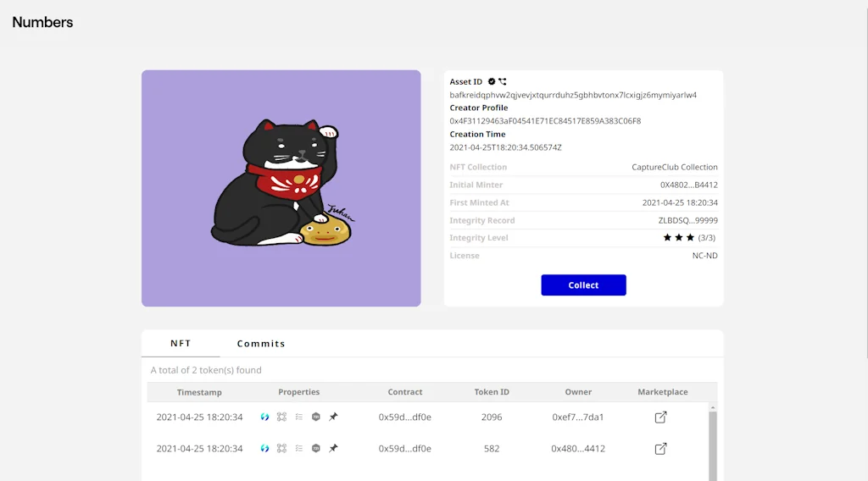Click the third integrity level star

(x=690, y=237)
